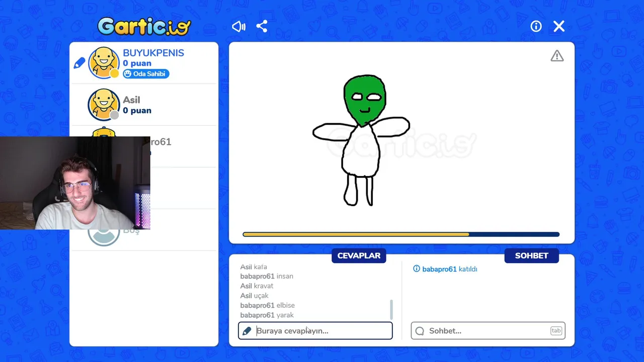Click the BUYUKPENIS '0 puan' score
The width and height of the screenshot is (644, 362).
click(137, 64)
